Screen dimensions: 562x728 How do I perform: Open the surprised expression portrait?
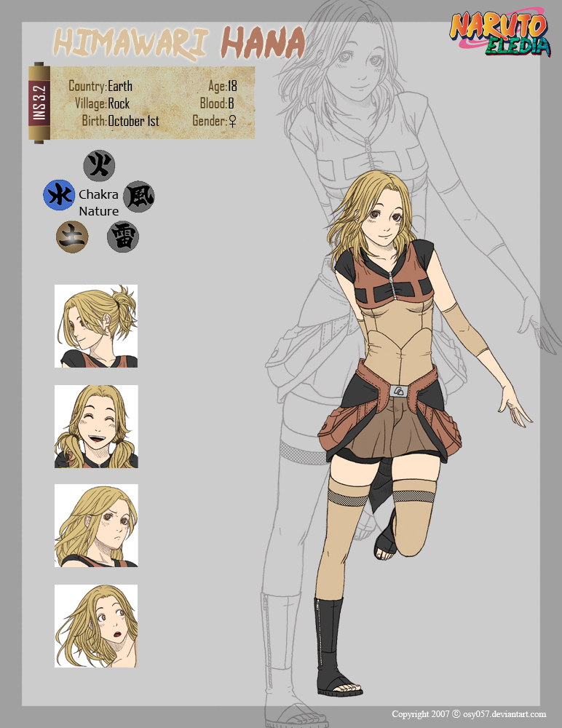click(96, 626)
